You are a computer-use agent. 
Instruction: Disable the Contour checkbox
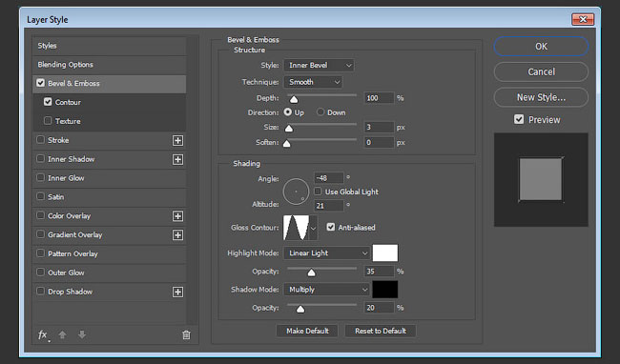(48, 102)
